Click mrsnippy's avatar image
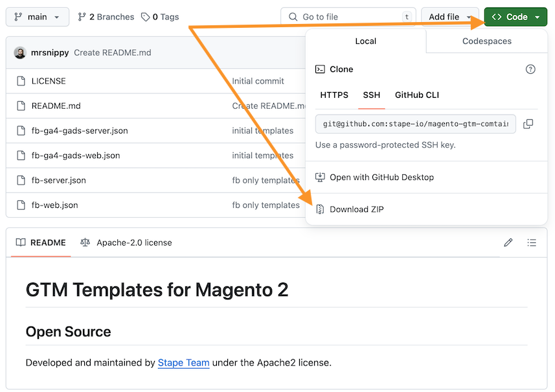The width and height of the screenshot is (555, 392). pos(20,52)
